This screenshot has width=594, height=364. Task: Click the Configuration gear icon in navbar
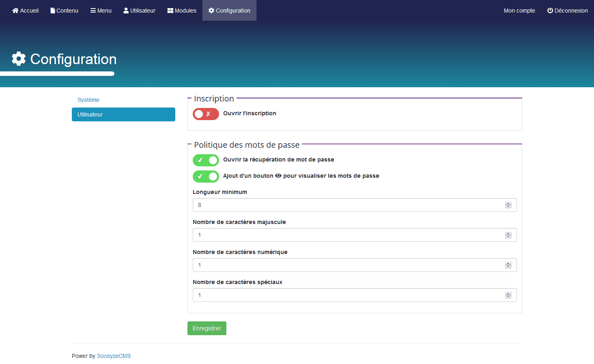(x=211, y=11)
